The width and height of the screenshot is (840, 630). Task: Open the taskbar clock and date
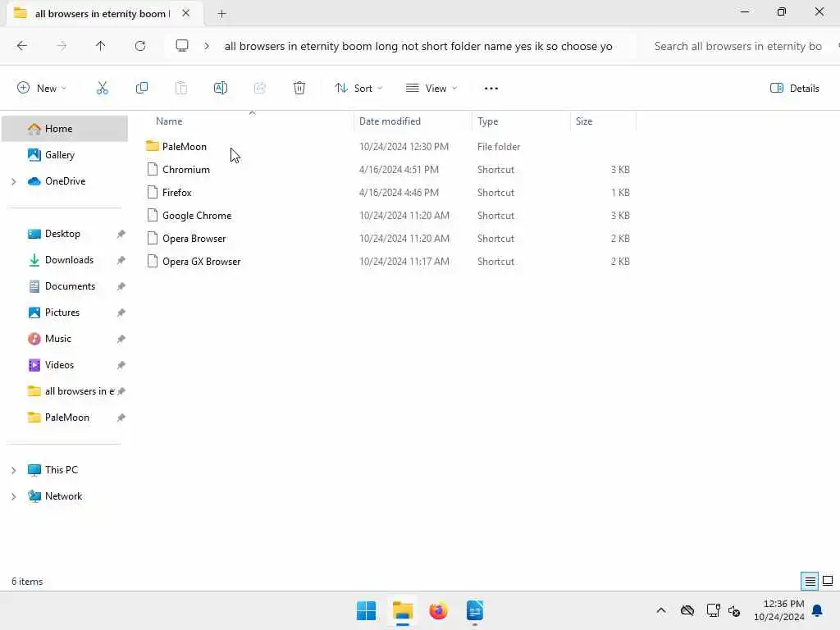click(779, 610)
